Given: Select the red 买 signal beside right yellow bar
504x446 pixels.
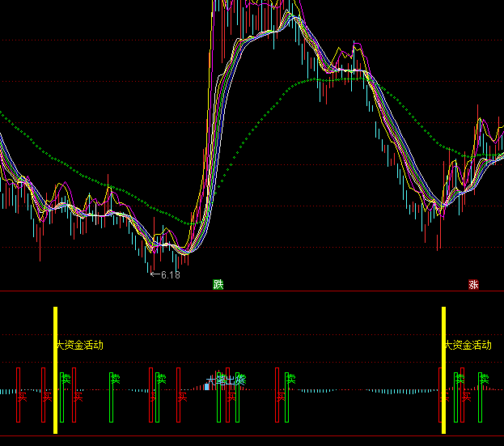Looking at the screenshot, I should tap(441, 394).
